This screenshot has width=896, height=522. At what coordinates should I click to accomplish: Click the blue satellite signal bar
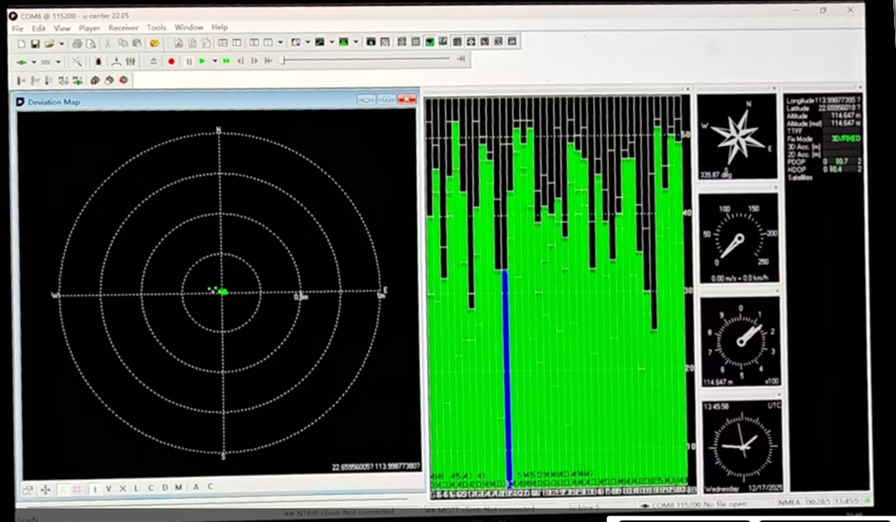(x=506, y=375)
